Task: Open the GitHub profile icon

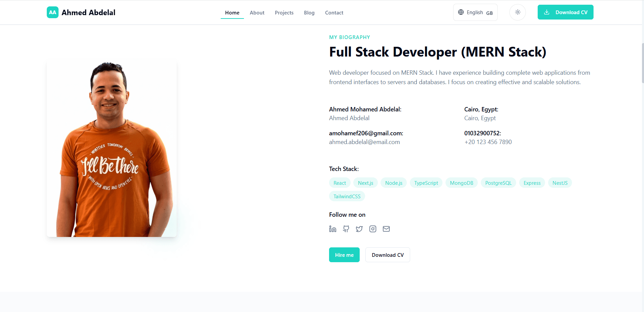Action: coord(346,229)
